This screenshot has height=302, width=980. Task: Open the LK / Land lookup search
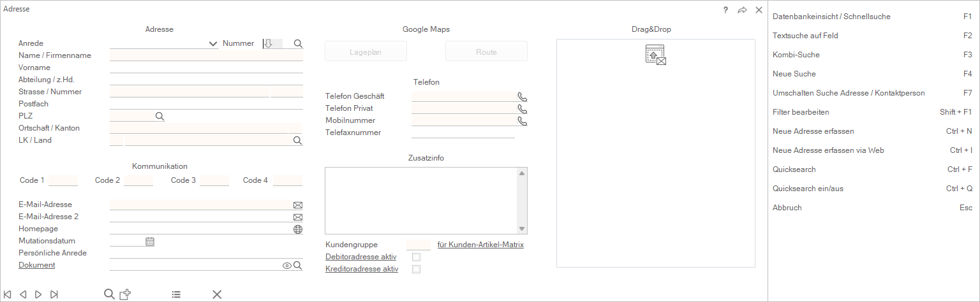297,140
